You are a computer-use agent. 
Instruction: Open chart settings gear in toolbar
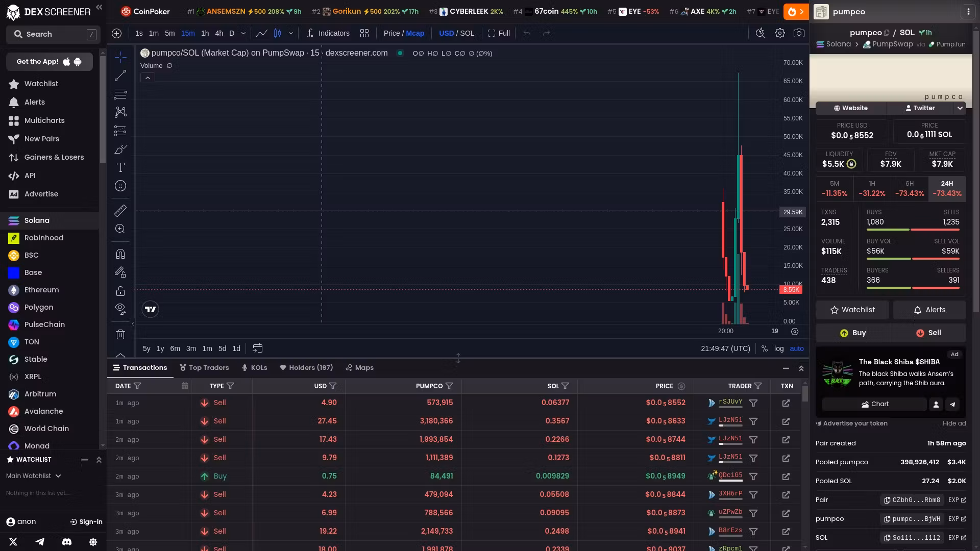[779, 33]
